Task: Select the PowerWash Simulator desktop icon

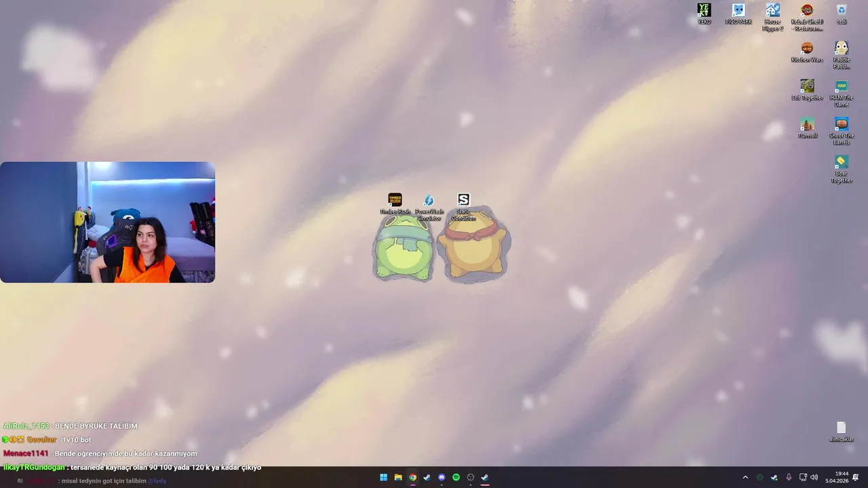Action: (x=429, y=207)
